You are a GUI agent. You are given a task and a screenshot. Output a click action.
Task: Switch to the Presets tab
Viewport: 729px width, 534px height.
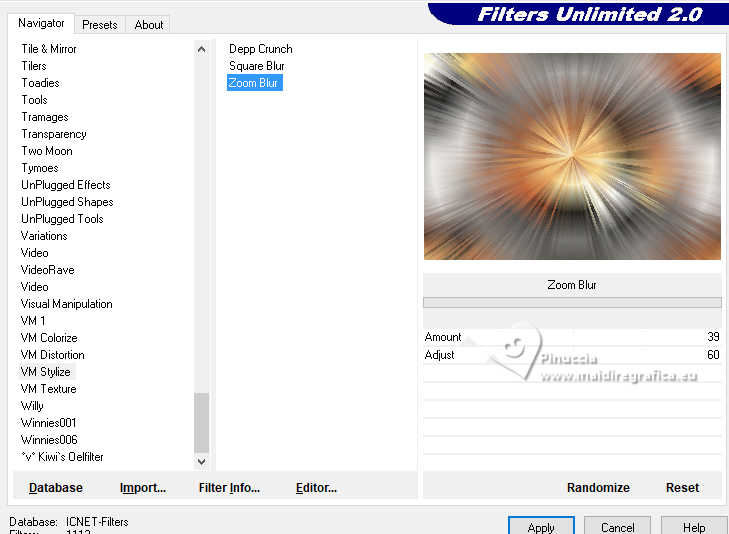point(99,25)
